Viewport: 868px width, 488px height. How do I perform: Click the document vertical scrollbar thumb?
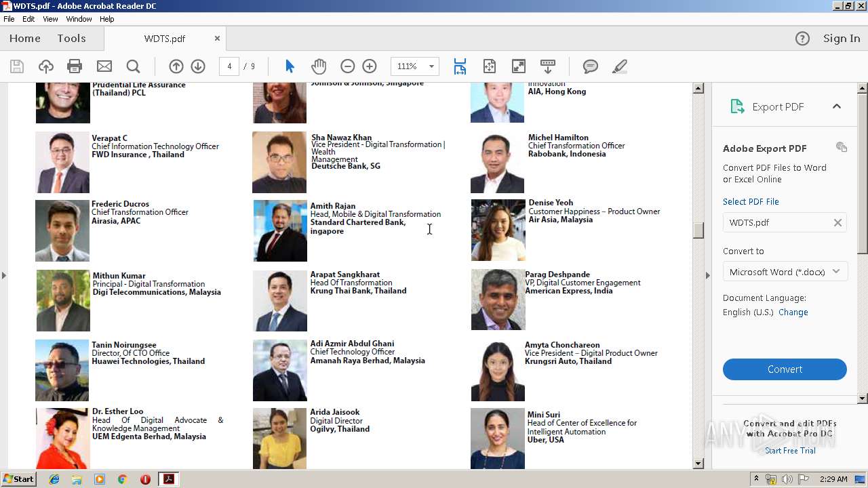point(698,230)
